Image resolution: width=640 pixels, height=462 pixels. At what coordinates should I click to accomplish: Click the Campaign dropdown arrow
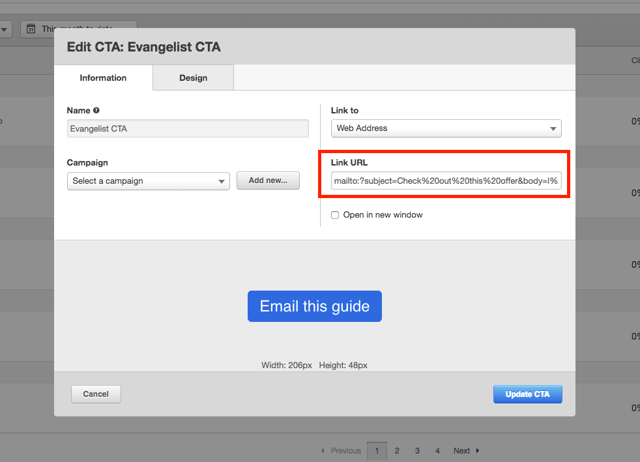[x=222, y=181]
